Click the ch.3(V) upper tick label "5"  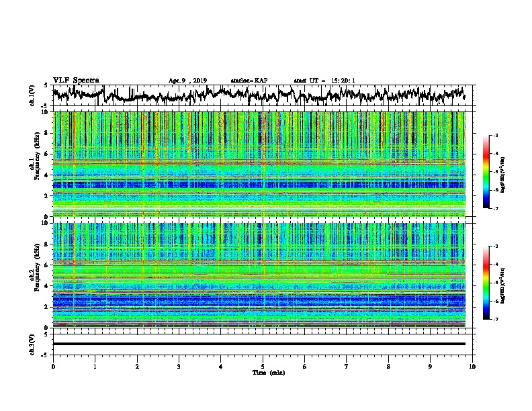pos(46,334)
